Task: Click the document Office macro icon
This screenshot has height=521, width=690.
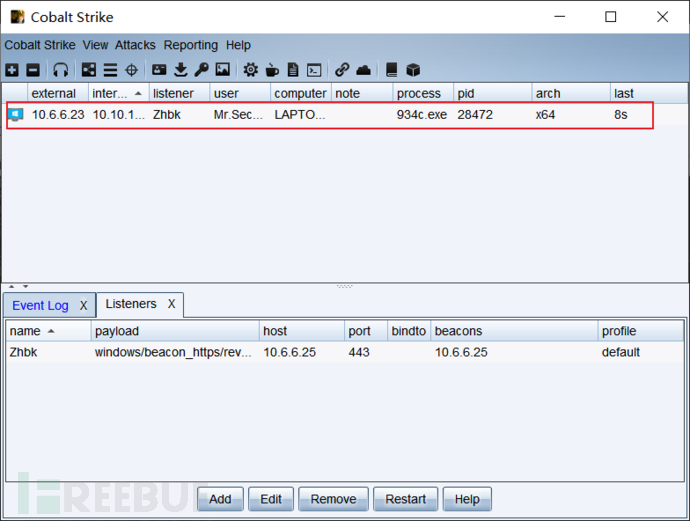Action: (293, 70)
